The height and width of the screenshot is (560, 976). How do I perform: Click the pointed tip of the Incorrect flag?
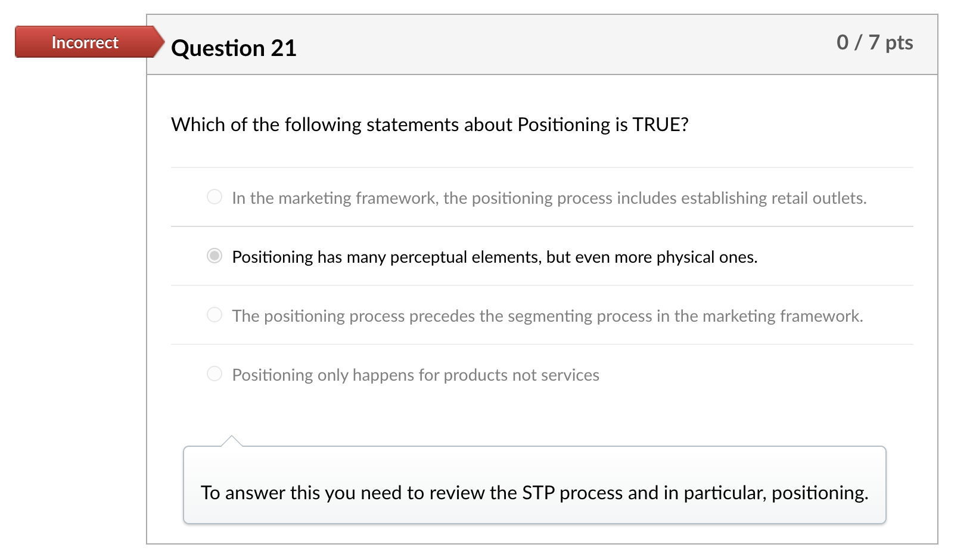tap(159, 42)
